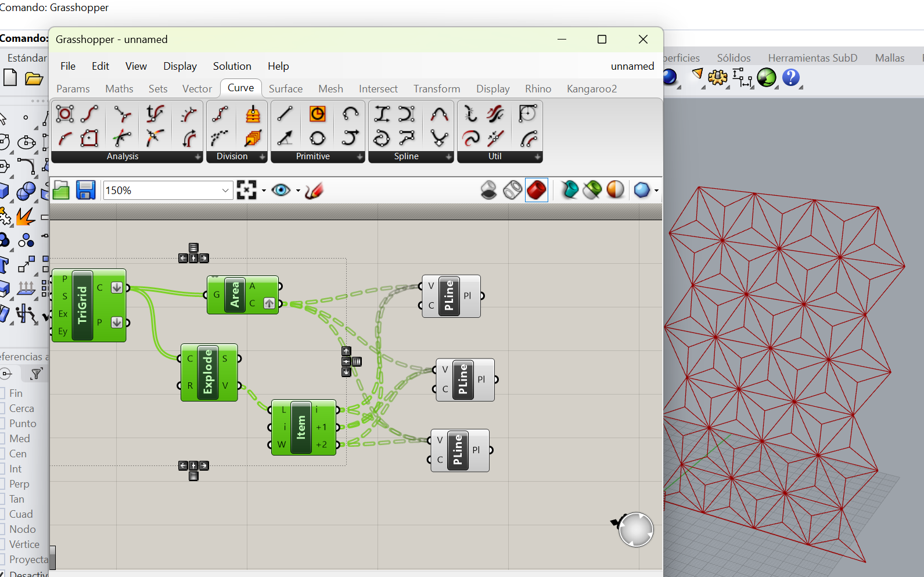Expand the Analysis panel components

(197, 157)
